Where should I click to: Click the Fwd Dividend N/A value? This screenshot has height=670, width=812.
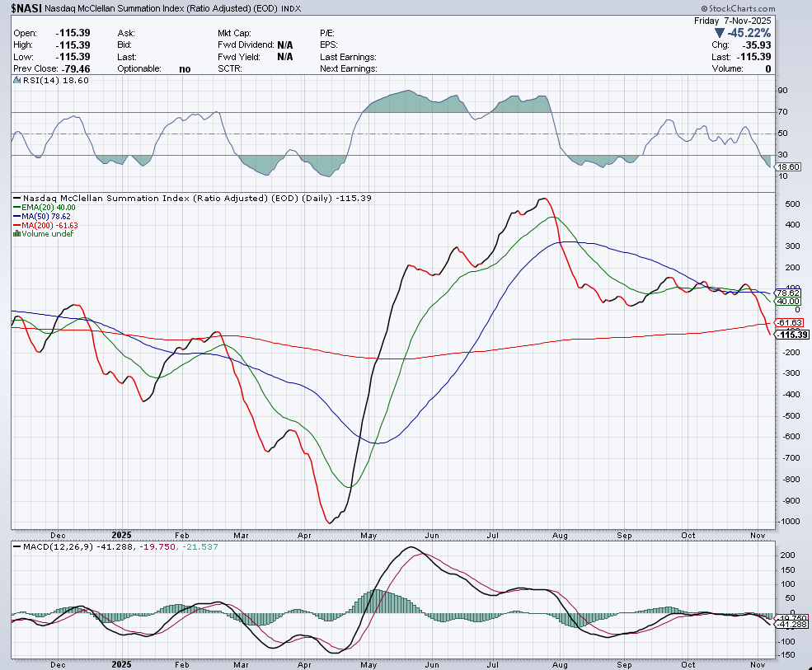(285, 45)
